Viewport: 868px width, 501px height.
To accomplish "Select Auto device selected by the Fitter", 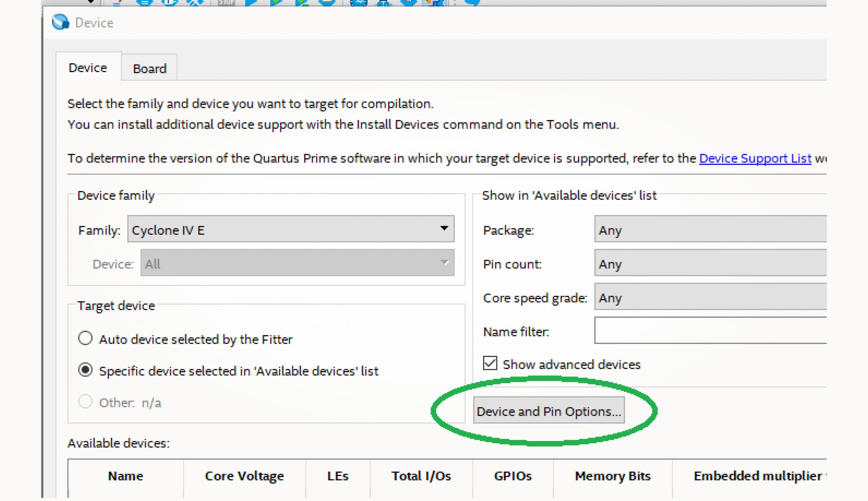I will 85,338.
